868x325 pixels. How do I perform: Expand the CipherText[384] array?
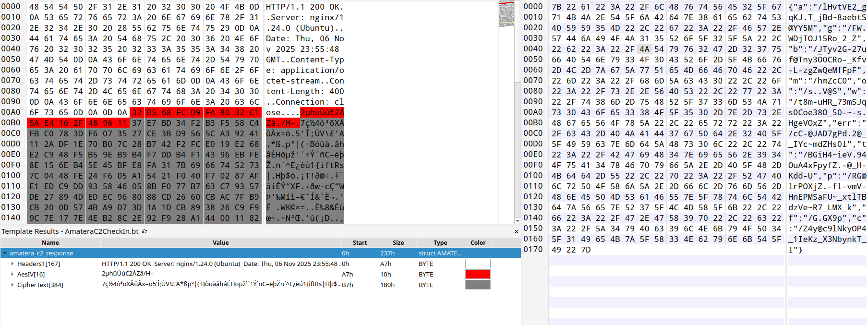point(12,285)
